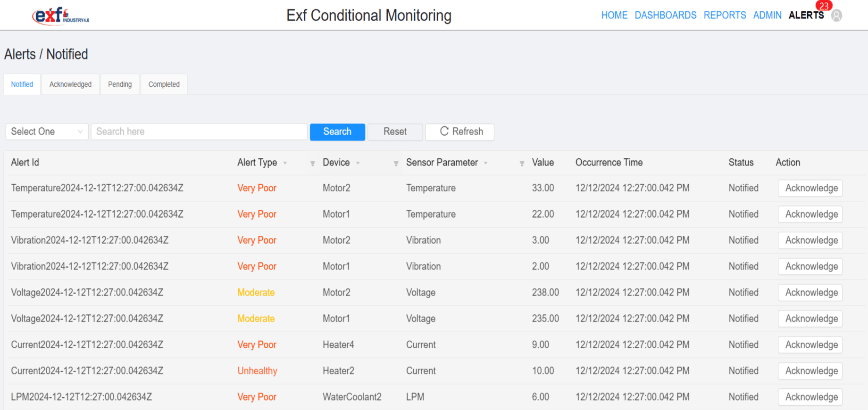Click the Occurrence Time column header
The height and width of the screenshot is (410, 868).
609,163
